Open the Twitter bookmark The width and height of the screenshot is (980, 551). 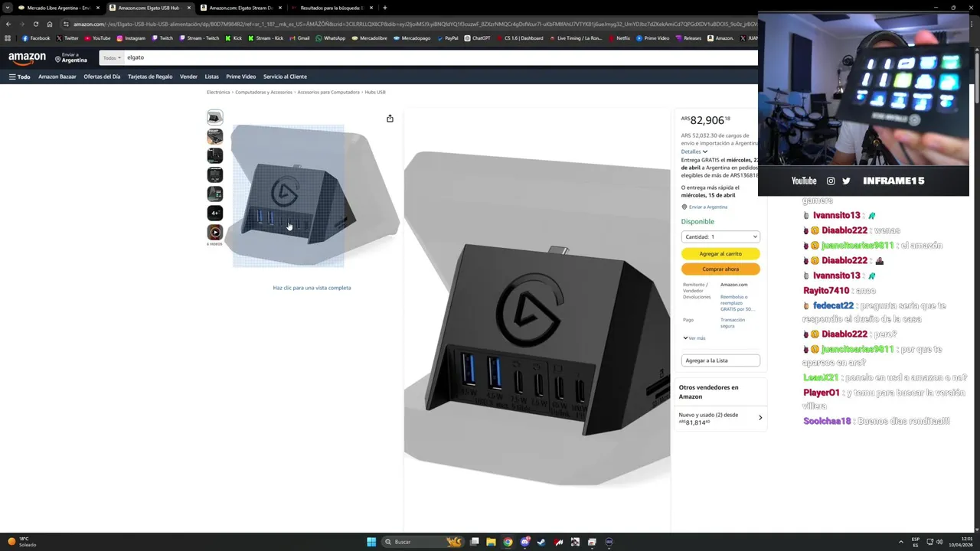[67, 38]
